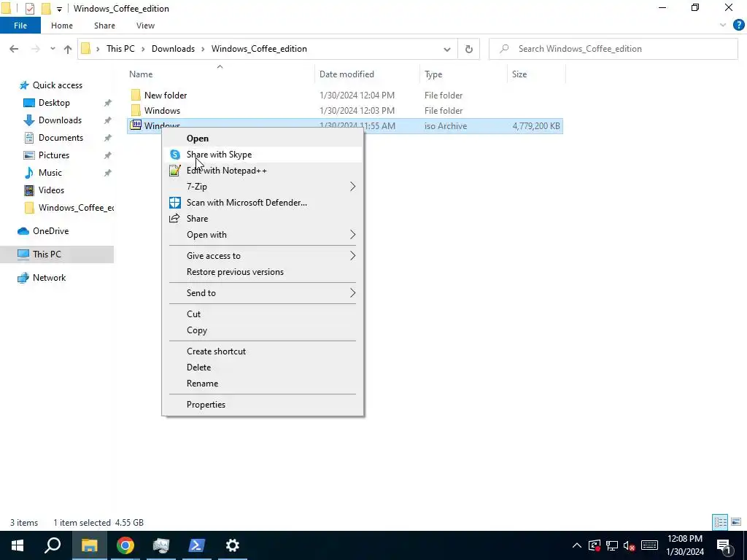Select Network in navigation pane
The image size is (747, 560).
tap(49, 278)
